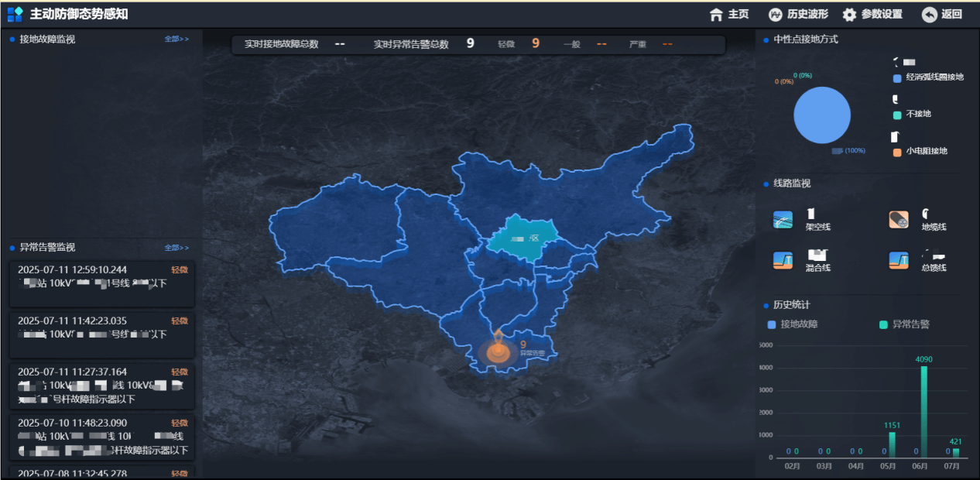Image resolution: width=980 pixels, height=480 pixels.
Task: Click the home (主页) house icon
Action: [716, 15]
